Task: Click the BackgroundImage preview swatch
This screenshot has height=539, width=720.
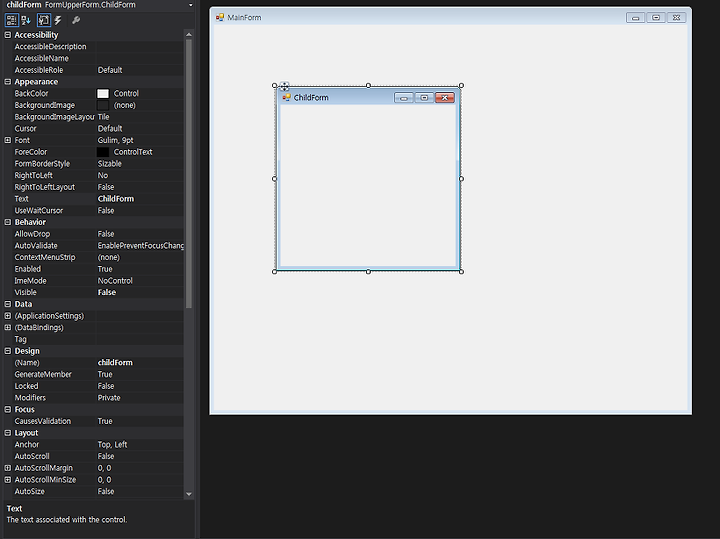Action: click(x=103, y=105)
